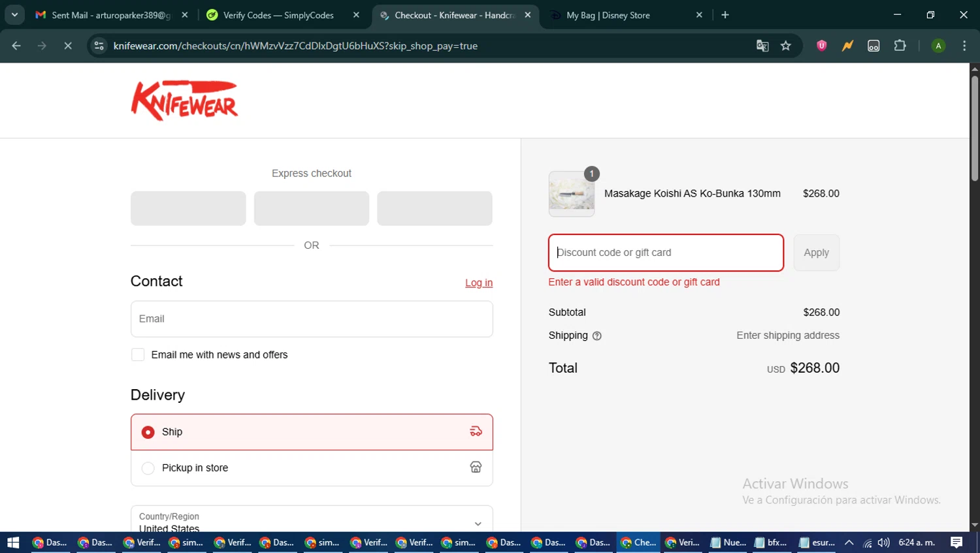Show hidden system tray icons
This screenshot has height=553, width=980.
[849, 542]
